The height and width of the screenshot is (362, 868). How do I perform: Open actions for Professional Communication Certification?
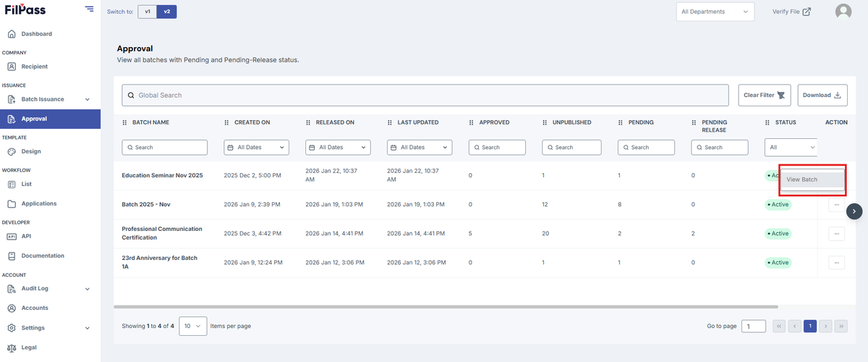[x=836, y=234]
